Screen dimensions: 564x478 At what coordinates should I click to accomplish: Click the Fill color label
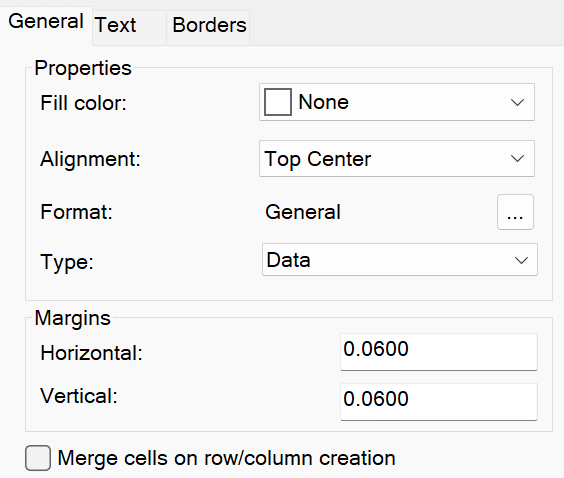(83, 103)
